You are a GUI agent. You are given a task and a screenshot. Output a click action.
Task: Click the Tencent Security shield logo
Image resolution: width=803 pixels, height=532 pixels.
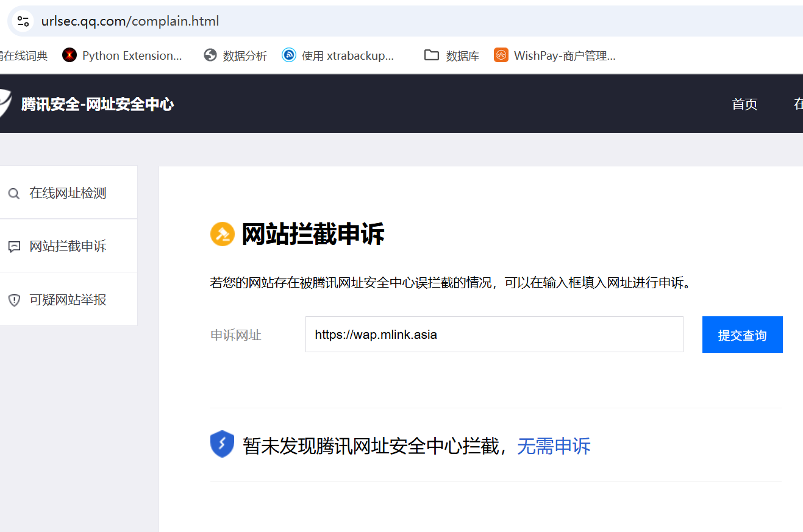click(x=5, y=103)
